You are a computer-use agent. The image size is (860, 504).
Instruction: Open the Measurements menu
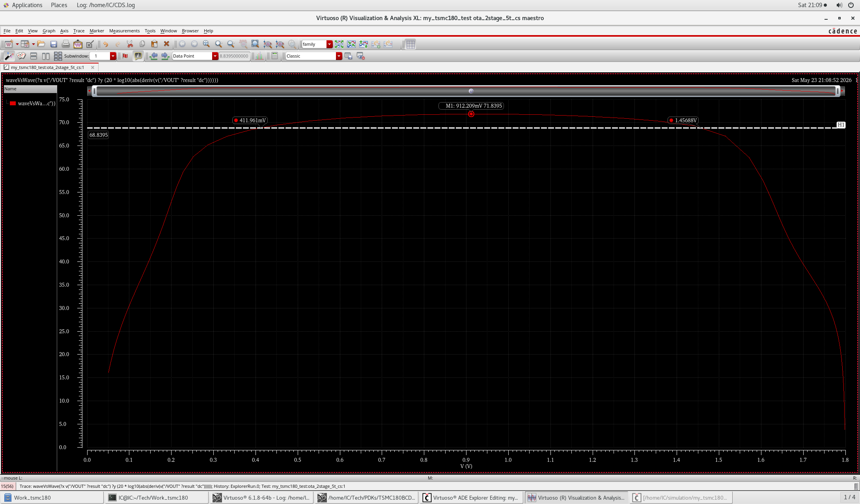click(x=124, y=31)
